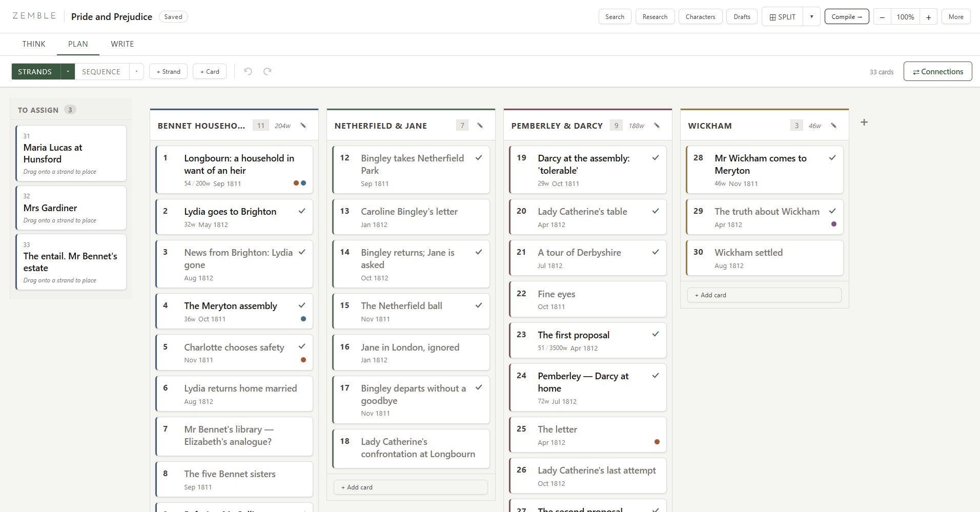Open the Connections panel button
The image size is (980, 512).
pos(937,71)
